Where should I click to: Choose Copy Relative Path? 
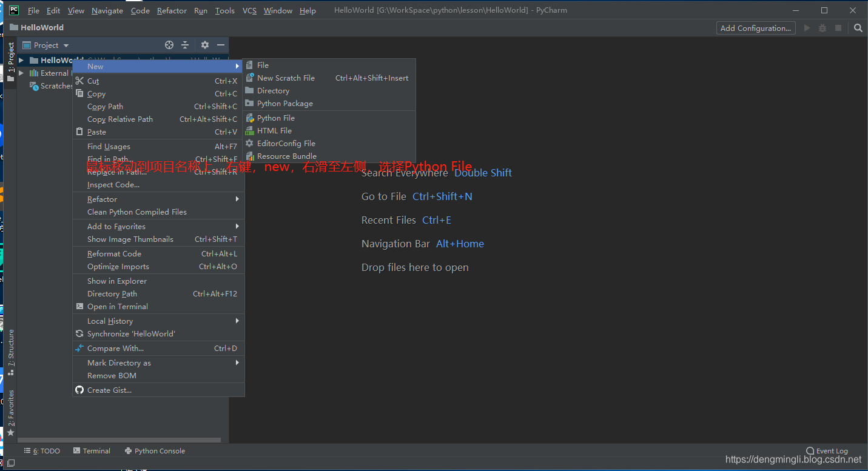point(158,119)
